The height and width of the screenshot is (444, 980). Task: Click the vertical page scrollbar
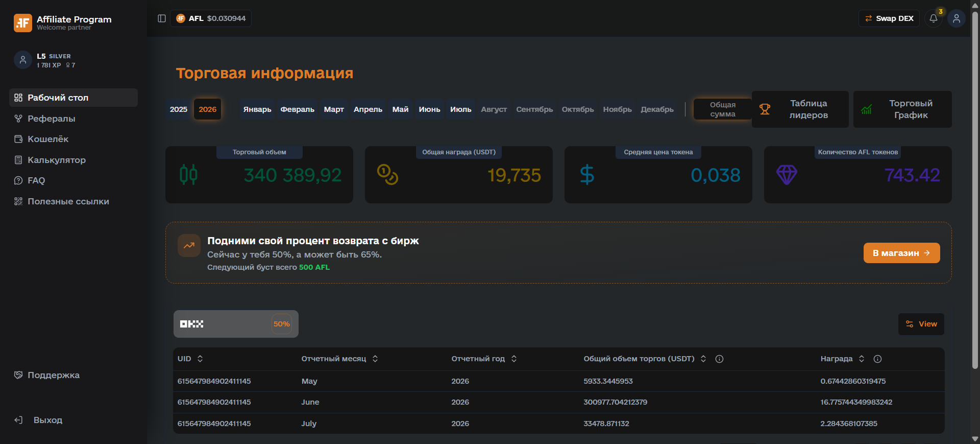tap(975, 189)
